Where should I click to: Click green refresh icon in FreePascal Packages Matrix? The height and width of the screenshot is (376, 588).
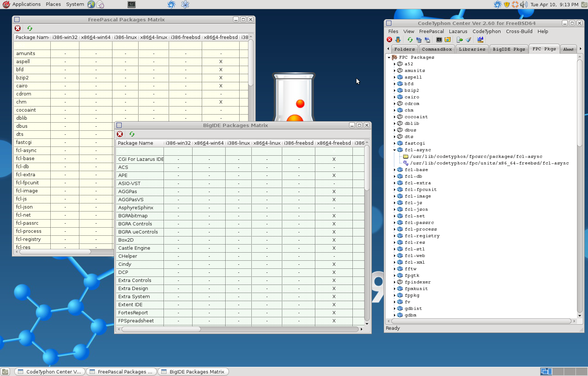30,28
